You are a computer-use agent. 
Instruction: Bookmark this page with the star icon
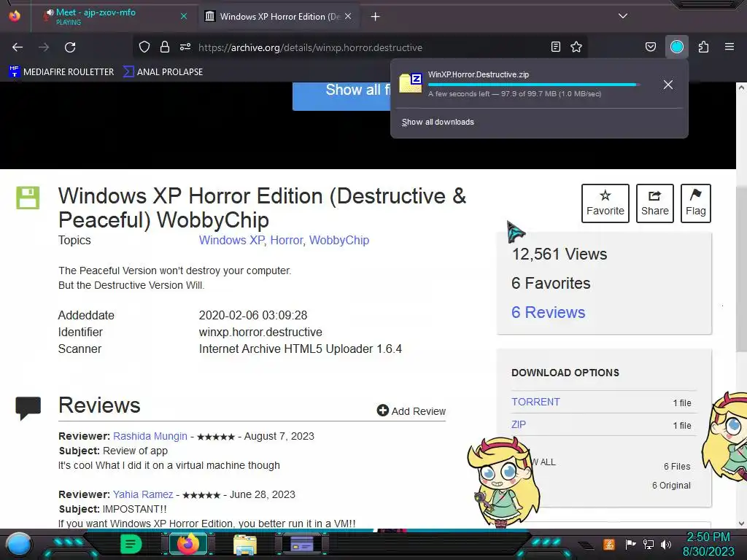point(576,47)
